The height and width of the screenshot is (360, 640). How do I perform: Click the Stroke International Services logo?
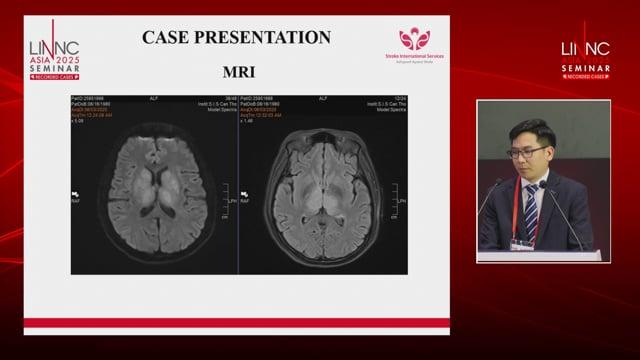(x=414, y=45)
